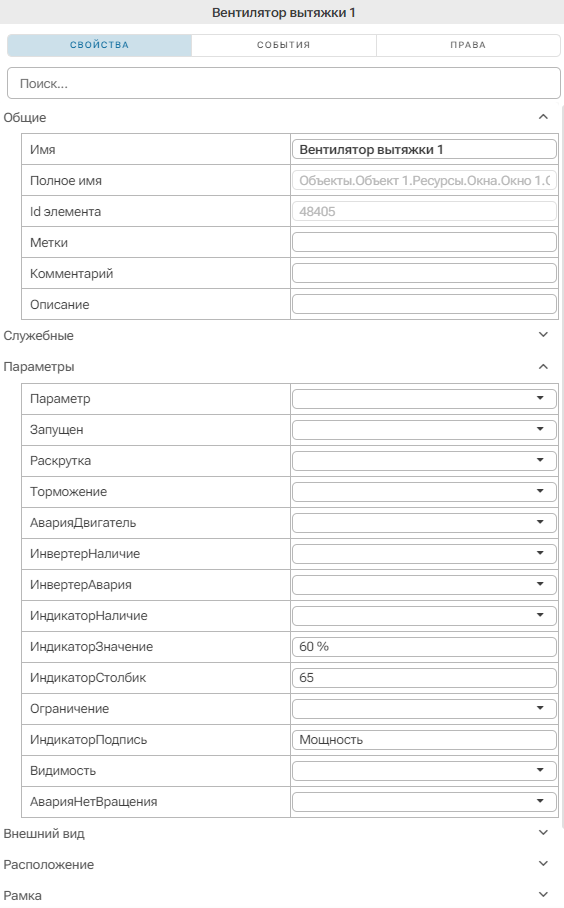
Task: Collapse the Общие section chevron
Action: pyautogui.click(x=543, y=117)
